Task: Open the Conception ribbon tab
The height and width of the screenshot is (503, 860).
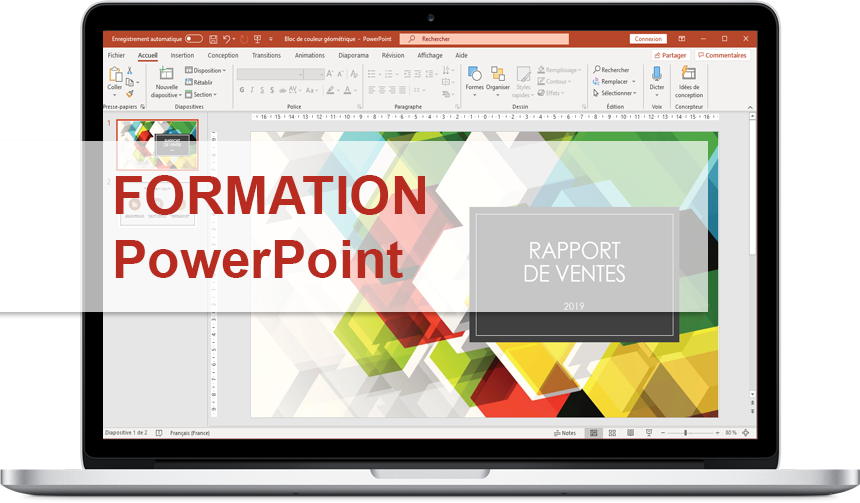Action: [223, 55]
